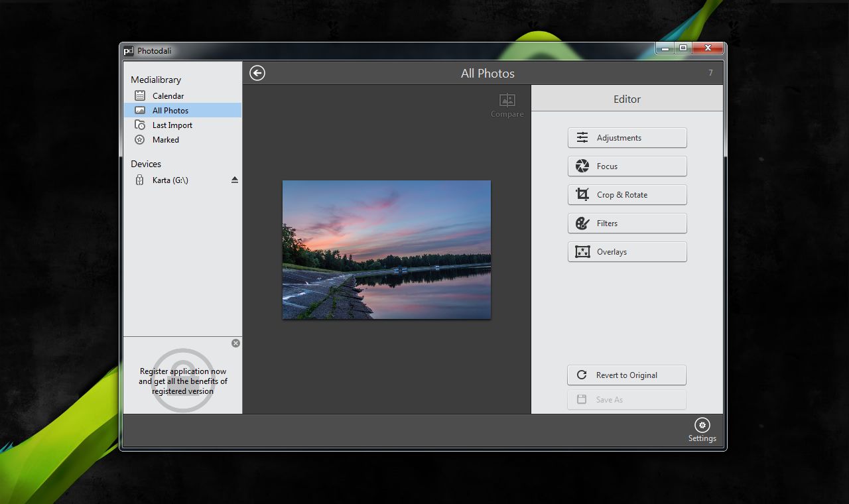Click the Overlays frame icon
This screenshot has height=504, width=849.
tap(582, 251)
